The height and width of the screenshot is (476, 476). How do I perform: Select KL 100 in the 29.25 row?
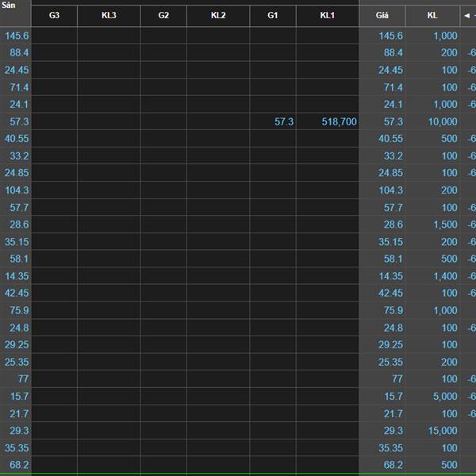click(x=450, y=344)
